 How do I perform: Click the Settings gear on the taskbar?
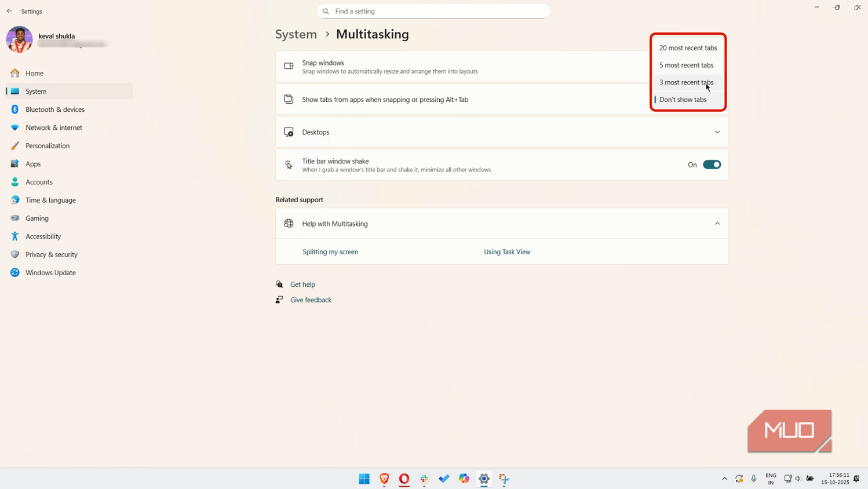click(x=484, y=479)
